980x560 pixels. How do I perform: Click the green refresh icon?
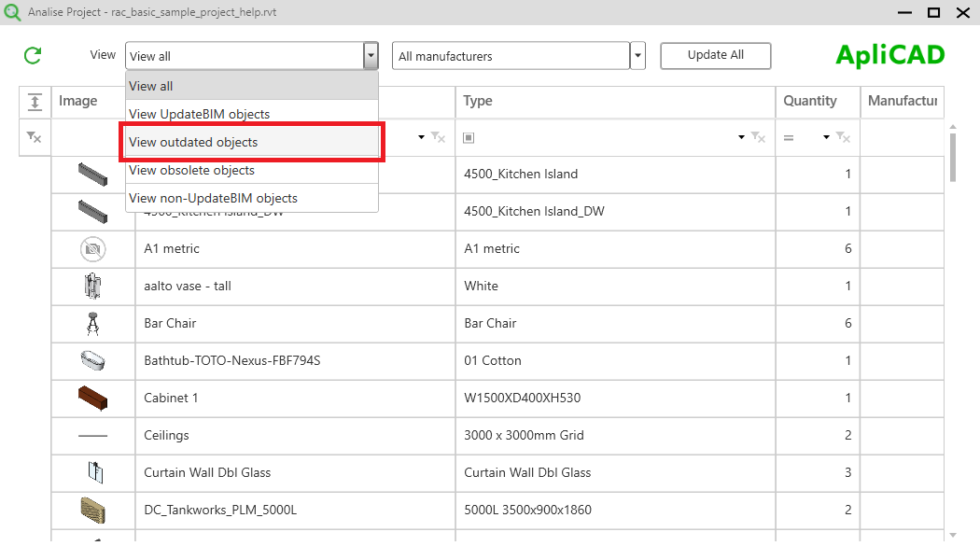click(32, 55)
